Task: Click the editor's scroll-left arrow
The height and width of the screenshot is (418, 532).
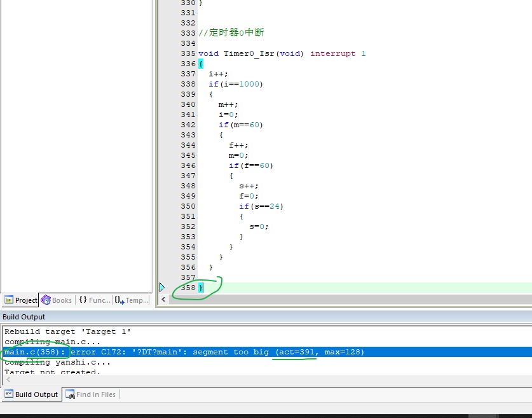Action: [x=163, y=299]
